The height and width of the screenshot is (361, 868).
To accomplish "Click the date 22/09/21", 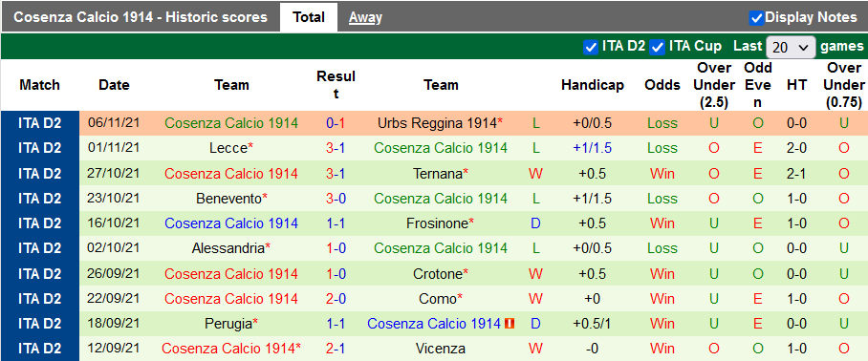I will coord(114,299).
